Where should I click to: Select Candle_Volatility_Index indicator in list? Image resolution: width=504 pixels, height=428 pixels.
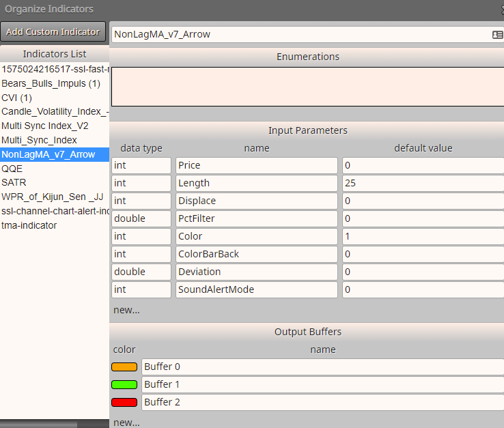pos(55,111)
